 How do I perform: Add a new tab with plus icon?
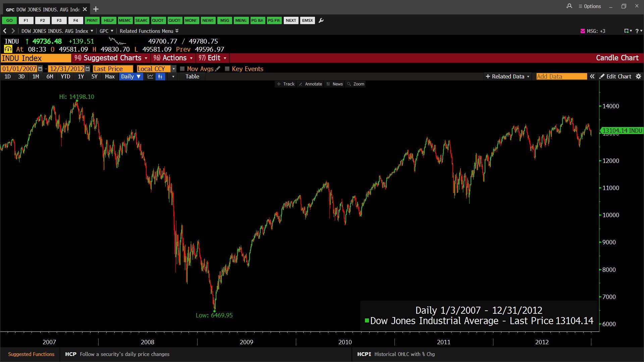point(96,9)
